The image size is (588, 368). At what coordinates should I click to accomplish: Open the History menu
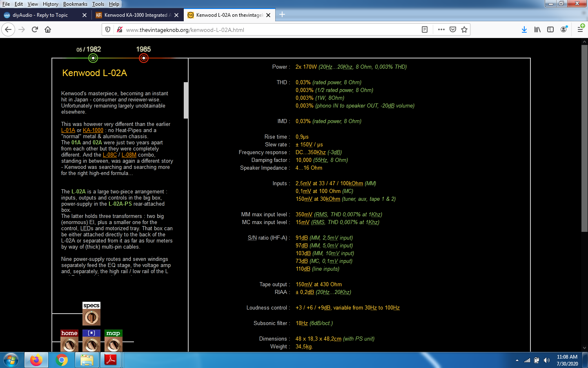coord(51,4)
